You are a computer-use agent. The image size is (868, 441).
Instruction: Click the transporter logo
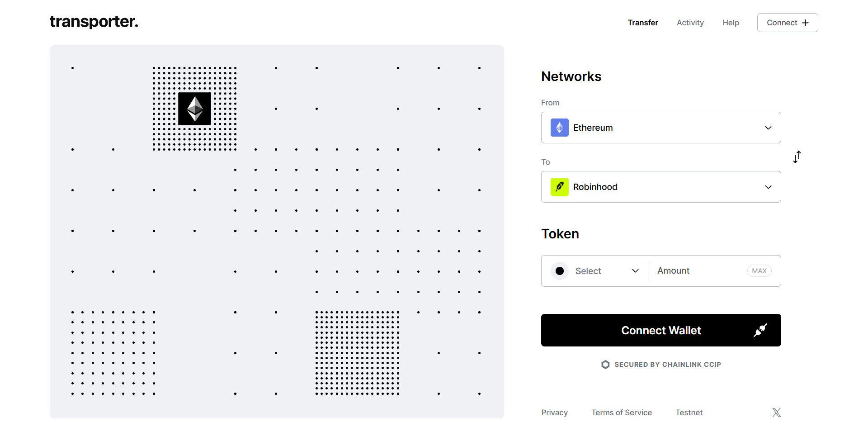[94, 22]
